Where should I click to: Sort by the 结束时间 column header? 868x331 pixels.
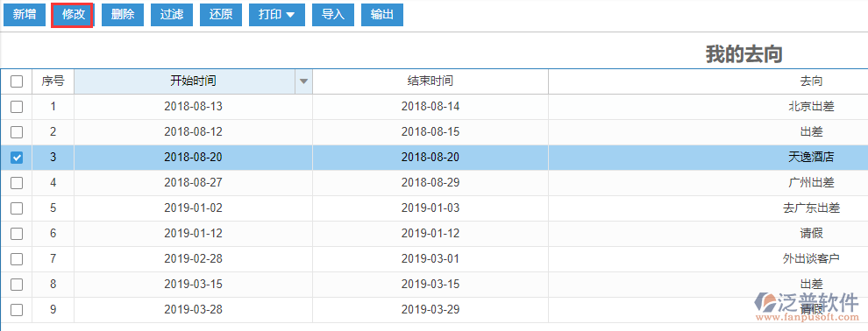coord(430,81)
